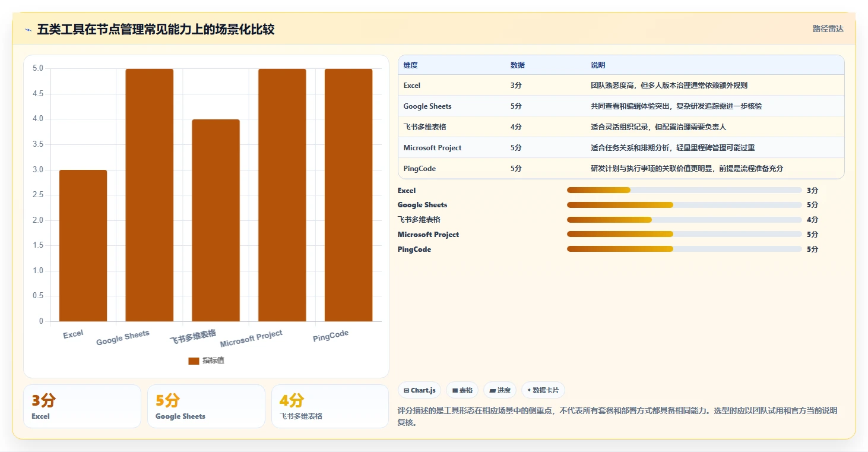Click the PingCode cell in the table
868x452 pixels.
click(419, 169)
